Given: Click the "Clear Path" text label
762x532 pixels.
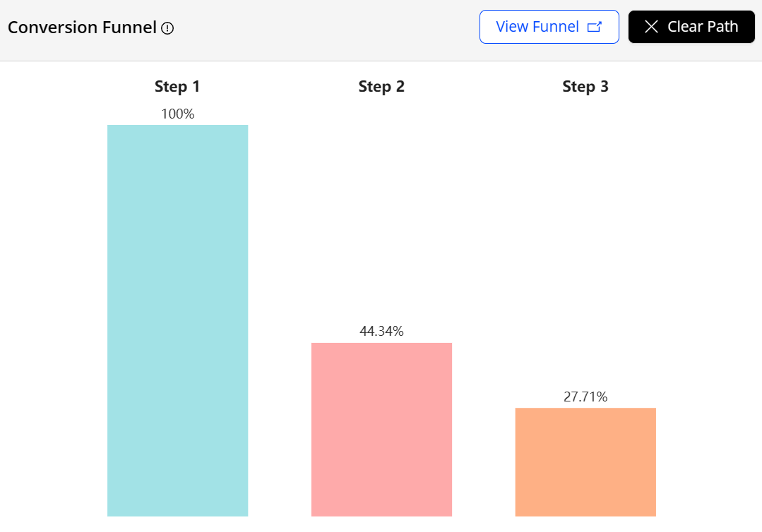Looking at the screenshot, I should coord(703,27).
